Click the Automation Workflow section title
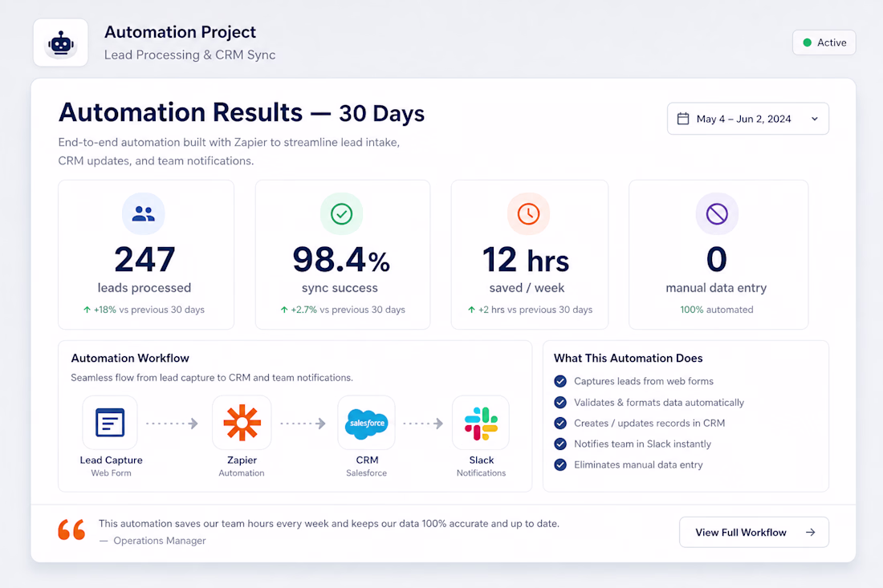Viewport: 883px width, 588px height. click(x=130, y=358)
